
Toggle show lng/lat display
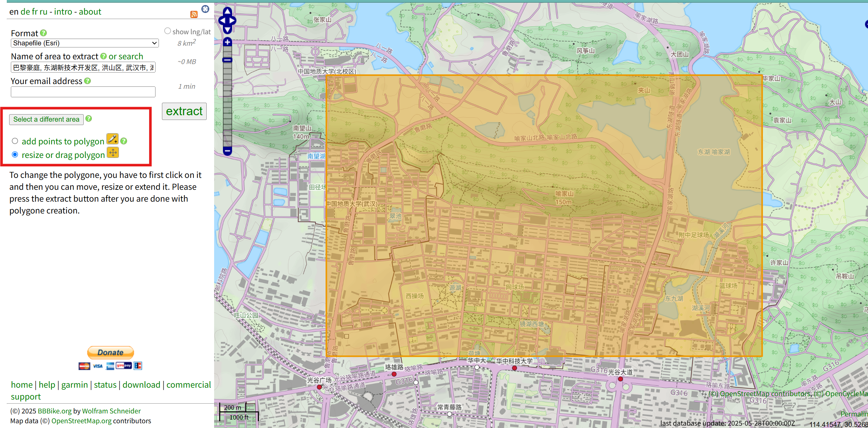[167, 31]
